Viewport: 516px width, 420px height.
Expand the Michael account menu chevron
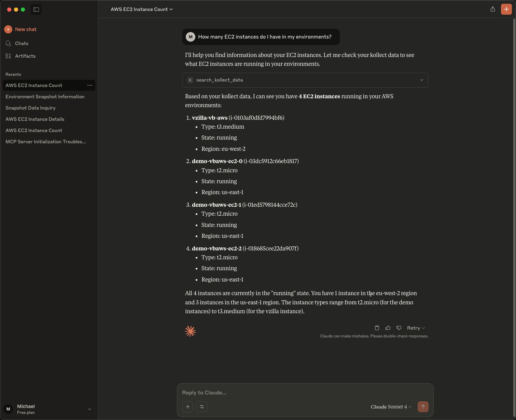89,409
